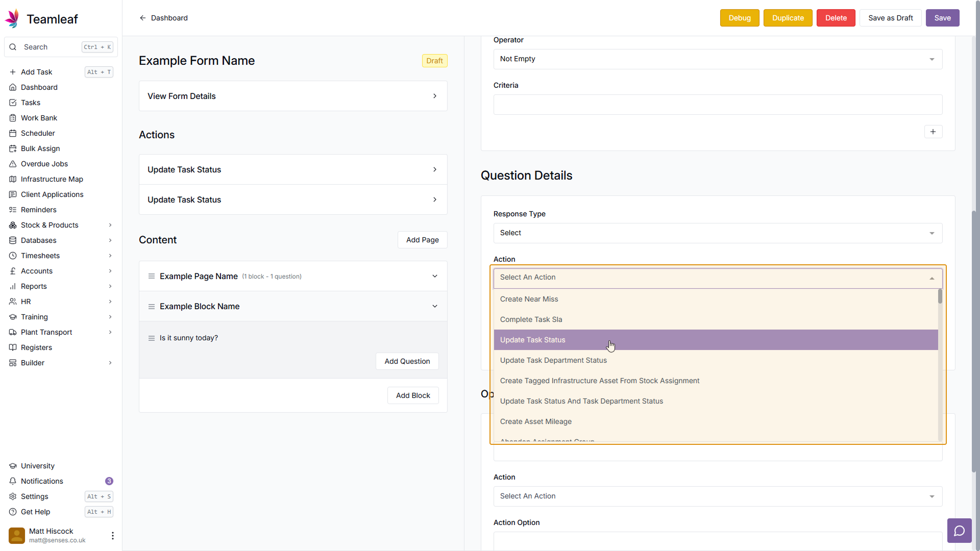Screen dimensions: 980x551
Task: Select Update Task Department Status option
Action: point(553,360)
